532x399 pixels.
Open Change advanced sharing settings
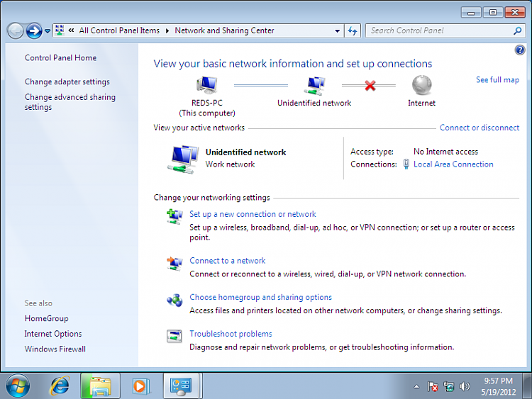(70, 102)
